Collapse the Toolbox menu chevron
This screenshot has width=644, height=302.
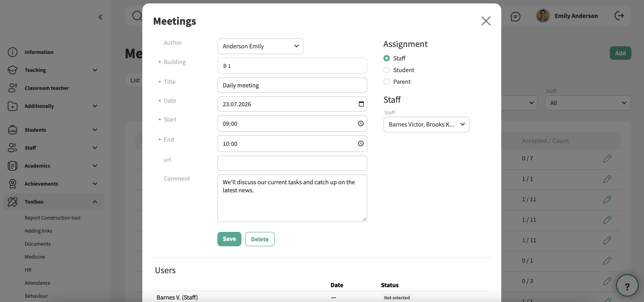[x=95, y=202]
